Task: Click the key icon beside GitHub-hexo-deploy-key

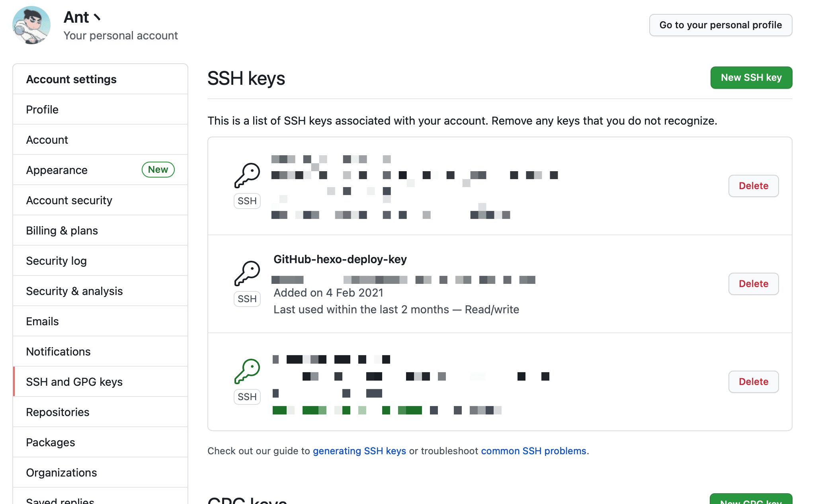Action: coord(247,273)
